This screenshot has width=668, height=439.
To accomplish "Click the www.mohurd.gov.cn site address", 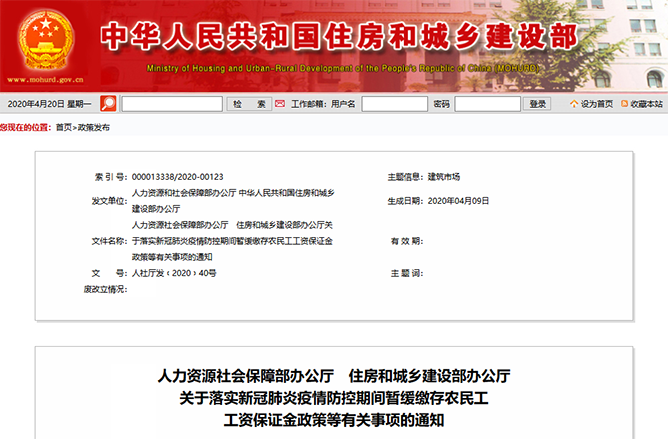I will pos(46,80).
